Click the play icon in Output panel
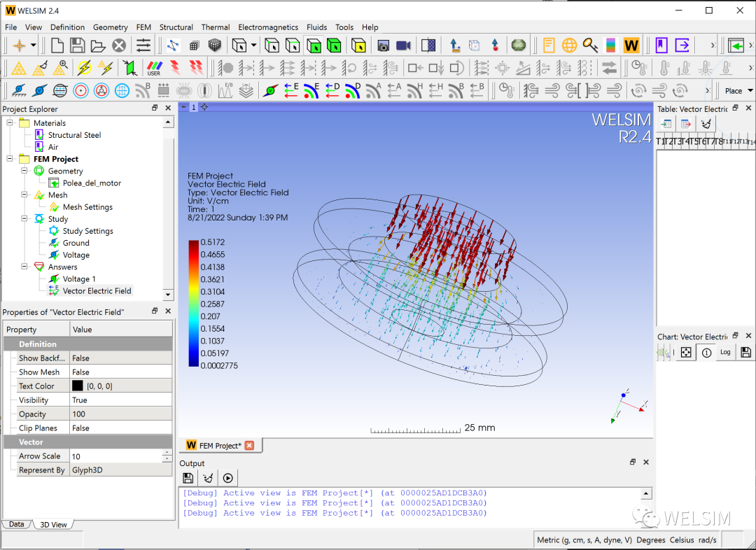Image resolution: width=756 pixels, height=550 pixels. pyautogui.click(x=228, y=478)
